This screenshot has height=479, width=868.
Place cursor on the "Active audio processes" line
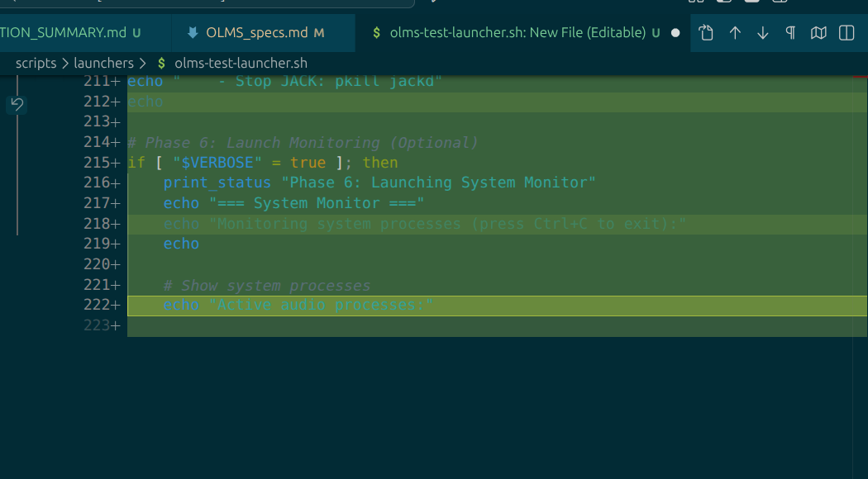point(321,306)
